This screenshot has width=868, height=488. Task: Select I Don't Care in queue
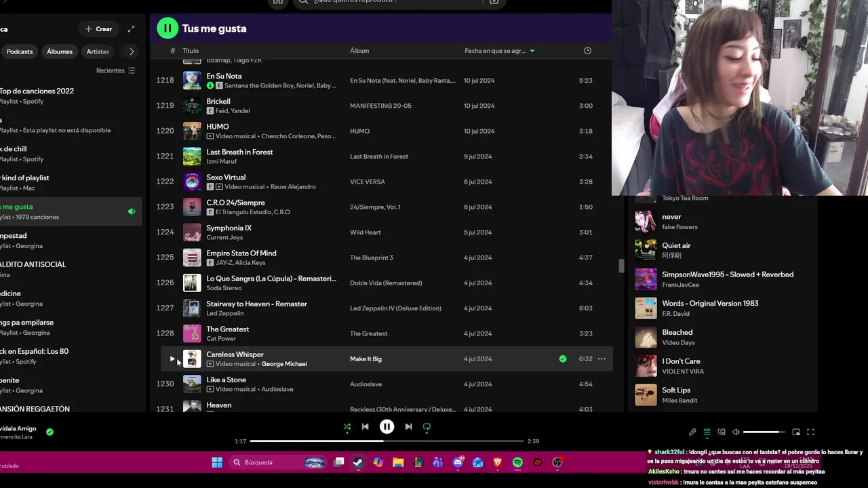pyautogui.click(x=722, y=366)
